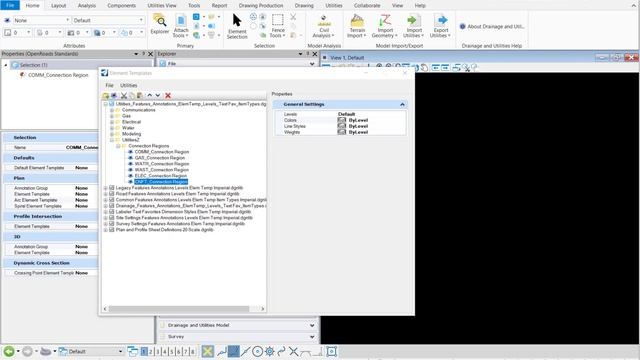Toggle checkbox for Plan and Profile Sheet Definitions
Screen dimensions: 640x360
(111, 230)
